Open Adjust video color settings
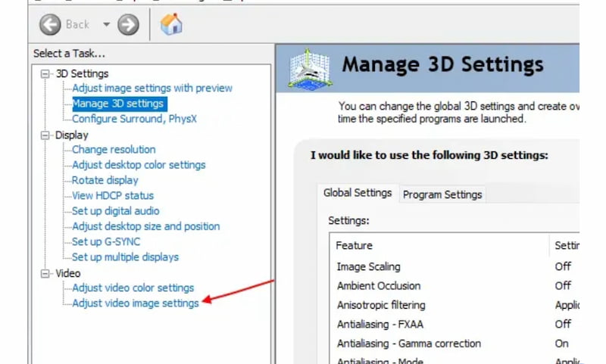Image resolution: width=606 pixels, height=364 pixels. tap(133, 288)
